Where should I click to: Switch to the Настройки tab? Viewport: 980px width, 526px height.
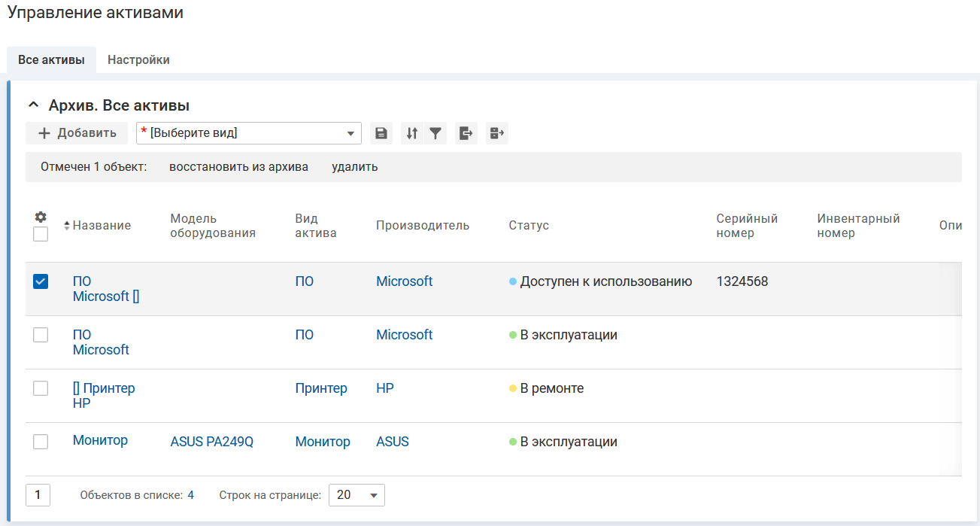click(x=138, y=60)
